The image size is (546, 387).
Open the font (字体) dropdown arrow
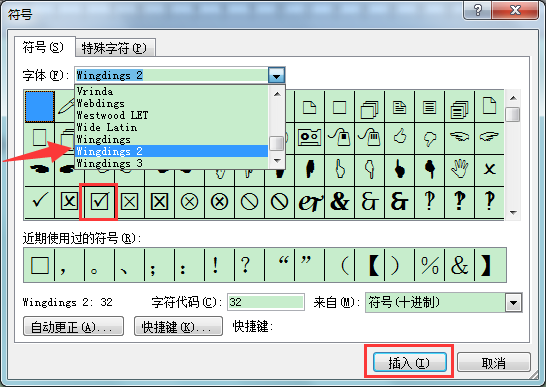point(276,75)
